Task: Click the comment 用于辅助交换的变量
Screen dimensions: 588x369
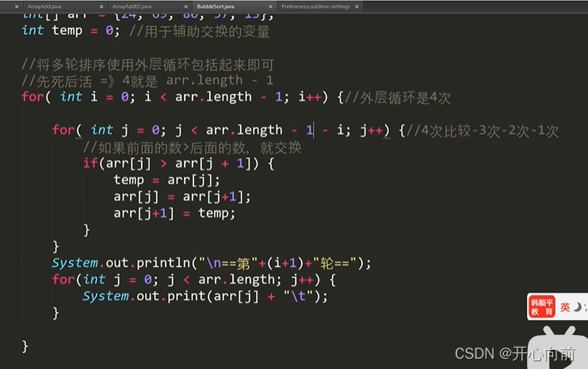Action: tap(200, 32)
